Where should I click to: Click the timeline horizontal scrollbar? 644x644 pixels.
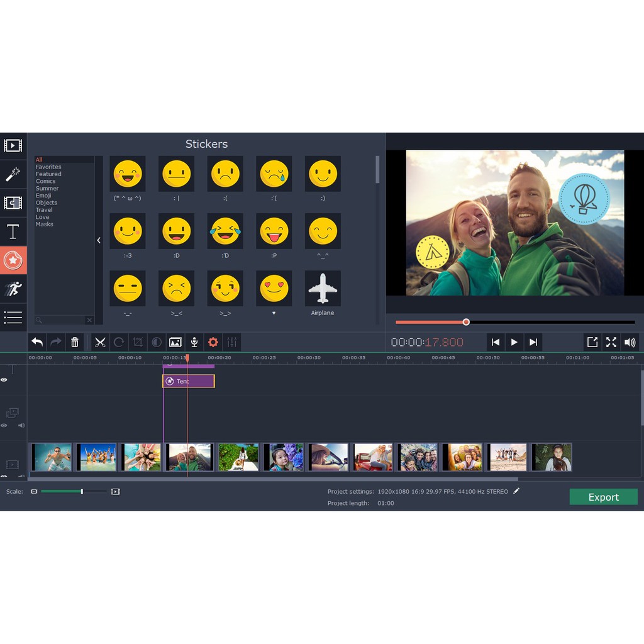point(273,479)
